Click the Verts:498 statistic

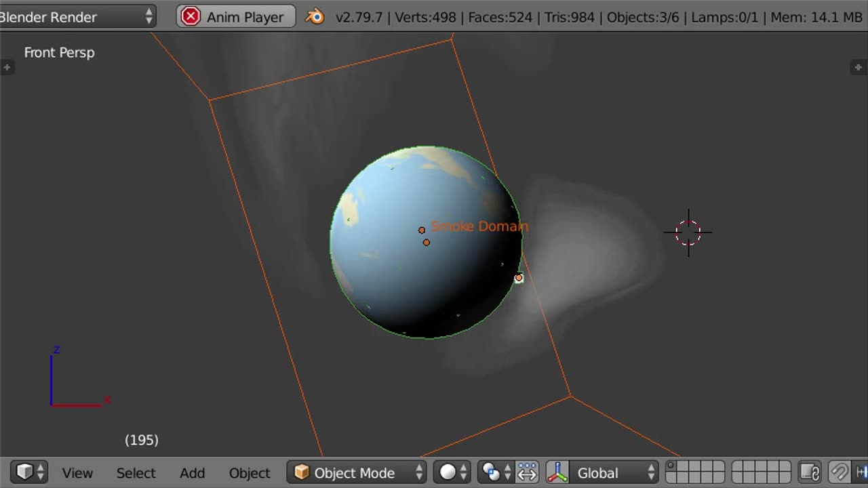point(425,17)
